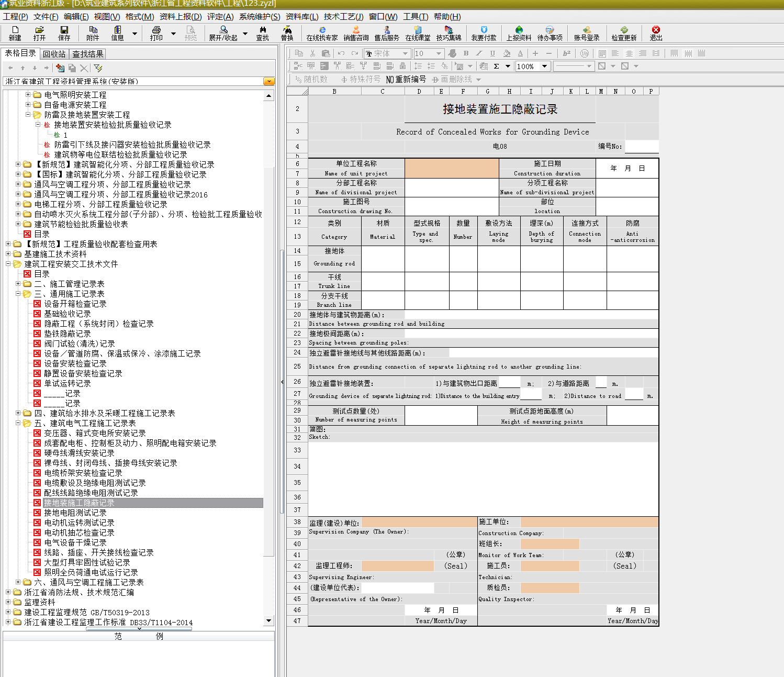Click the tree panel scroll-down arrow
The image size is (784, 677).
[x=268, y=620]
